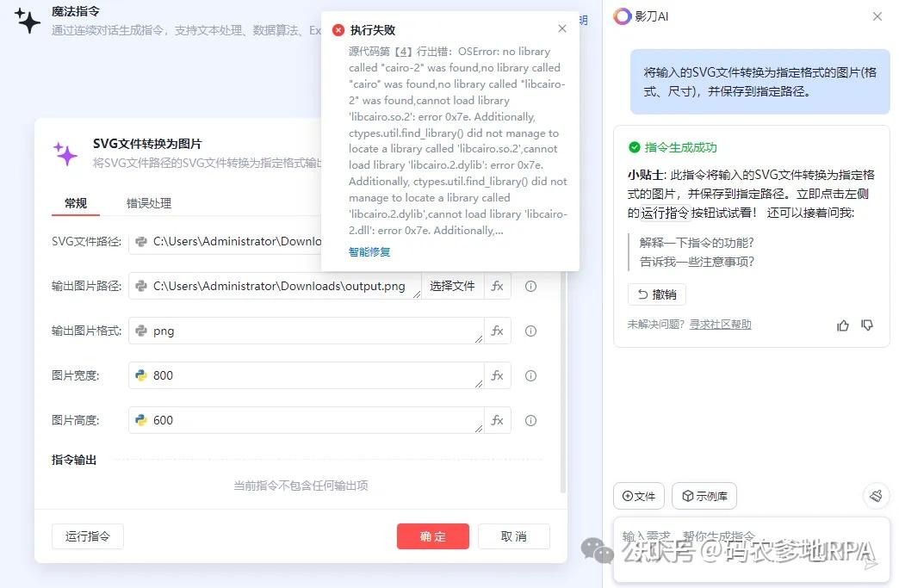
Task: Click the 输入需求 chat input box
Action: (x=751, y=550)
